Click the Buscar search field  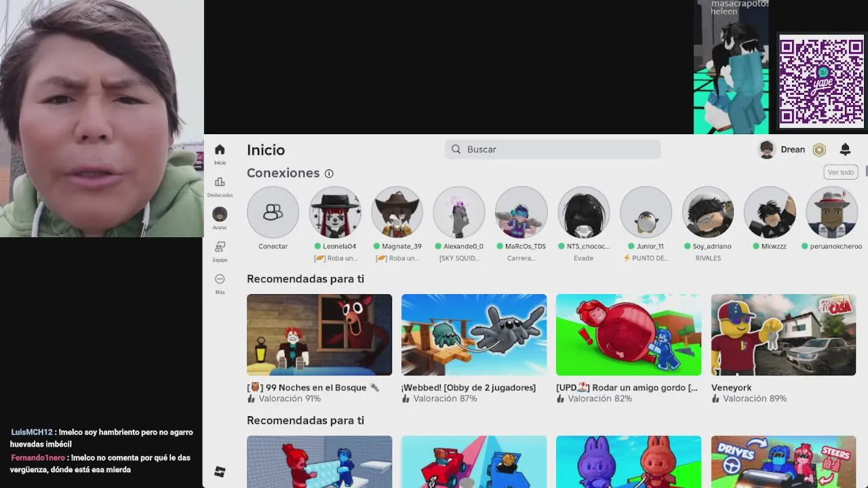(553, 149)
